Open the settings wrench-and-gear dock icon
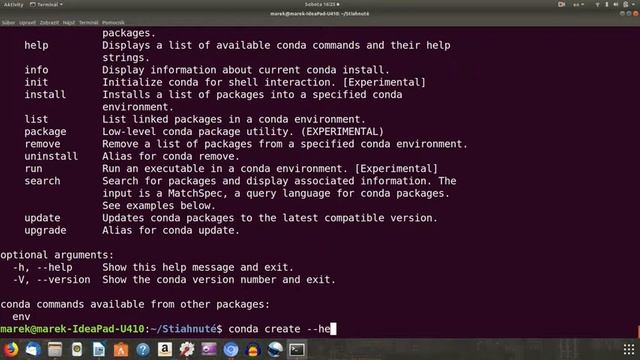The width and height of the screenshot is (640, 360). 187,349
